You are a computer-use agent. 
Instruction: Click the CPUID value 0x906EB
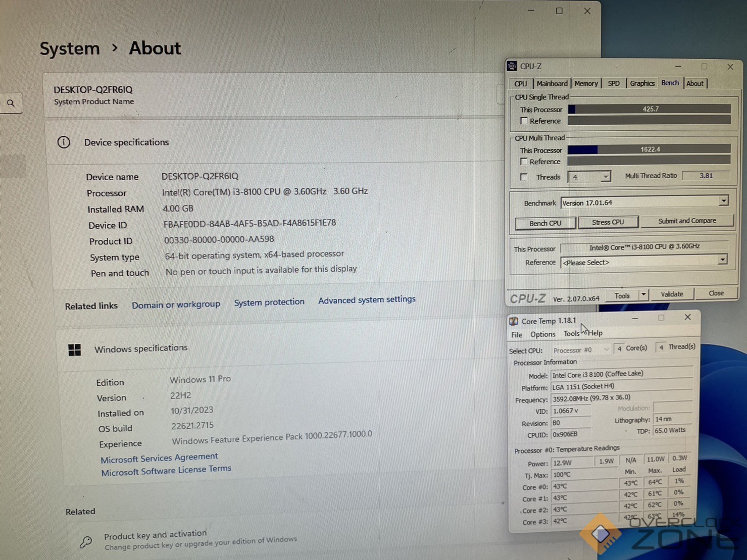click(571, 434)
